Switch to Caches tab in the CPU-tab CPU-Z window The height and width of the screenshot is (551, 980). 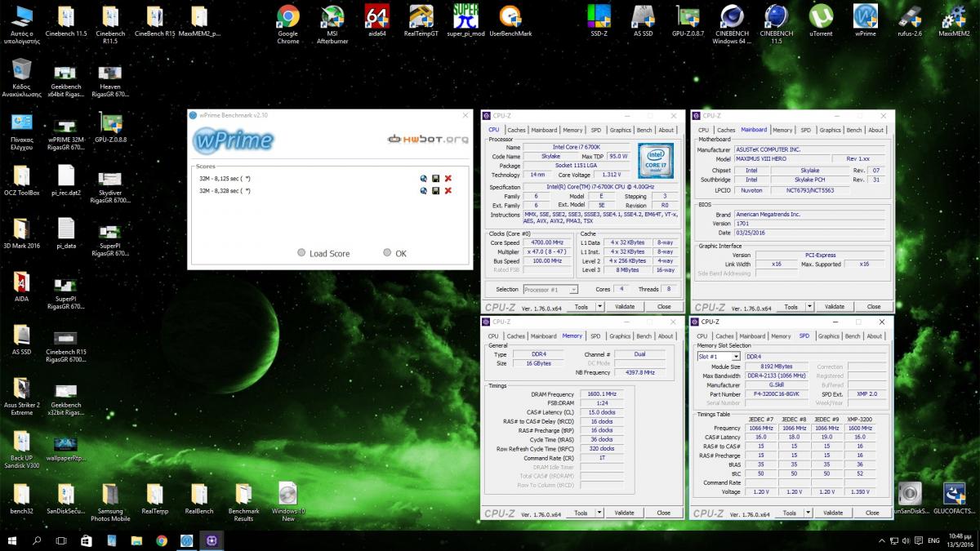tap(516, 130)
